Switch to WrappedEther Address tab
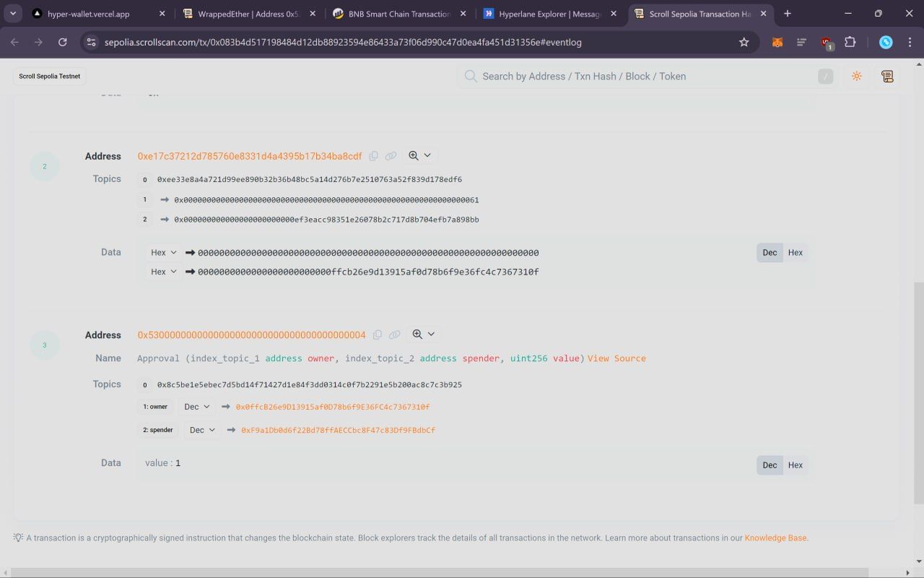Screen dimensions: 924x578 click(248, 14)
